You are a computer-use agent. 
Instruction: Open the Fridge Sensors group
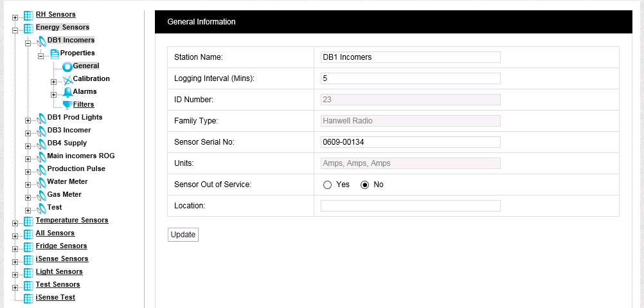[61, 246]
